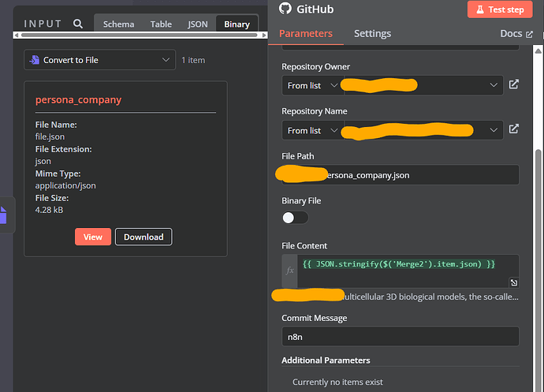Click expand editor icon in File Content field
The image size is (544, 392).
pyautogui.click(x=513, y=282)
